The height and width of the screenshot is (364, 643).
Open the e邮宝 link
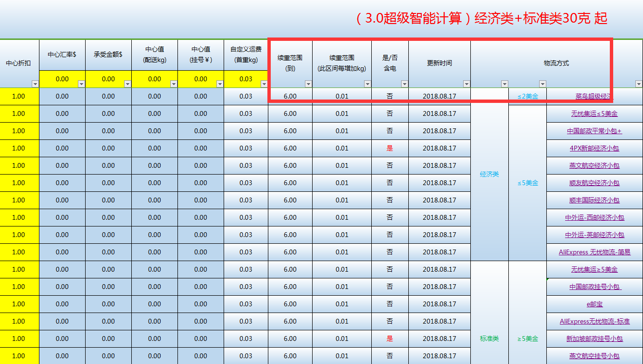tap(594, 304)
